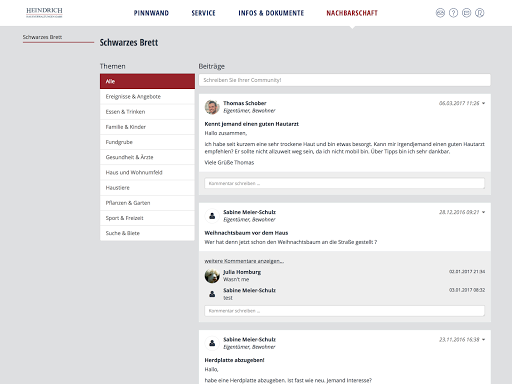Click Sabine Meier-Schulz name above 'test' comment
The image size is (512, 384).
coord(249,290)
